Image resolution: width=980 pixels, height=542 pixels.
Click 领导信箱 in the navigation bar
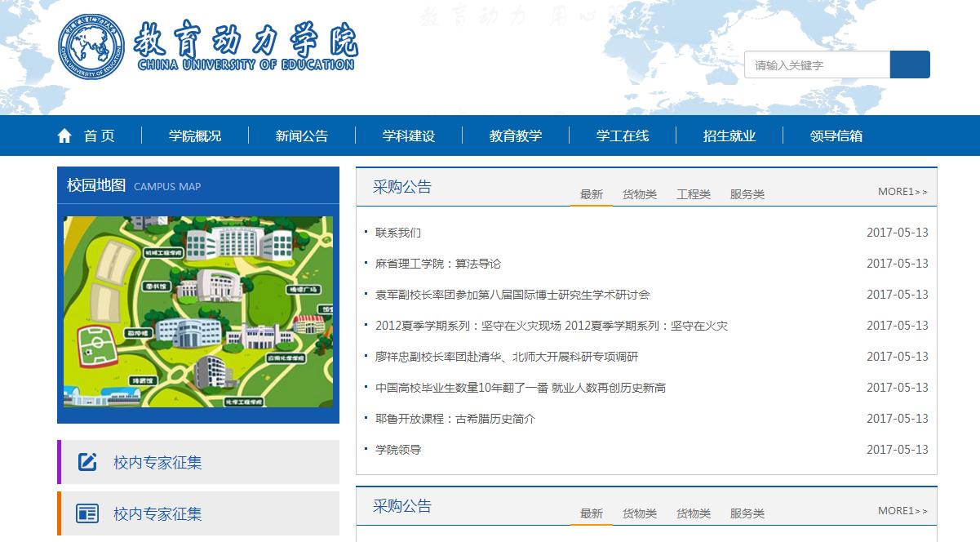coord(836,136)
